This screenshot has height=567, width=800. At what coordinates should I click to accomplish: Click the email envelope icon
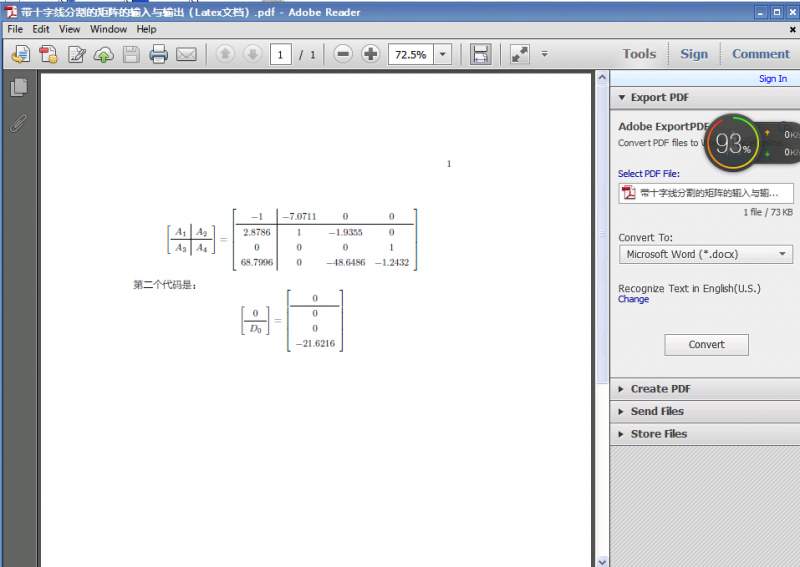[x=186, y=54]
